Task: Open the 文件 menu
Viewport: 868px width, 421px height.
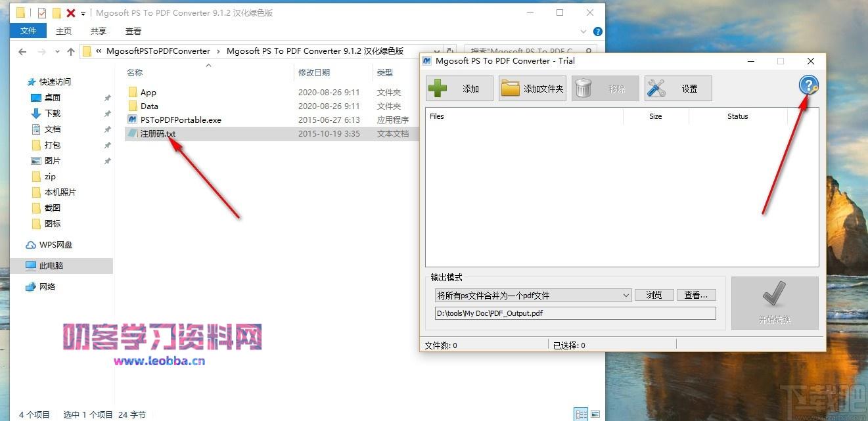Action: pos(28,30)
